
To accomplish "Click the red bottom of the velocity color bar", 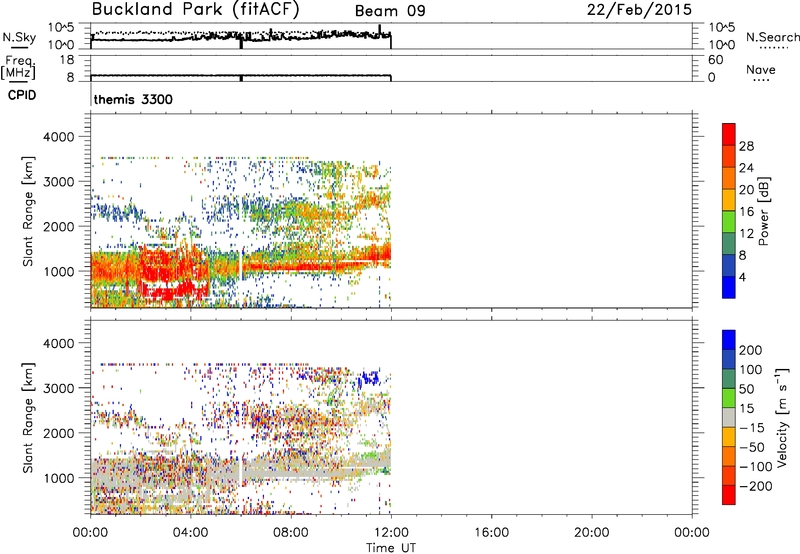I will [729, 495].
